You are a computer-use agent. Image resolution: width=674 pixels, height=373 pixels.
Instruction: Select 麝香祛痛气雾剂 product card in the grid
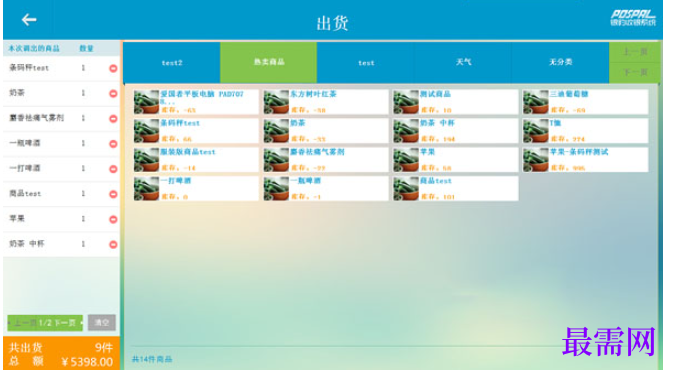(326, 159)
